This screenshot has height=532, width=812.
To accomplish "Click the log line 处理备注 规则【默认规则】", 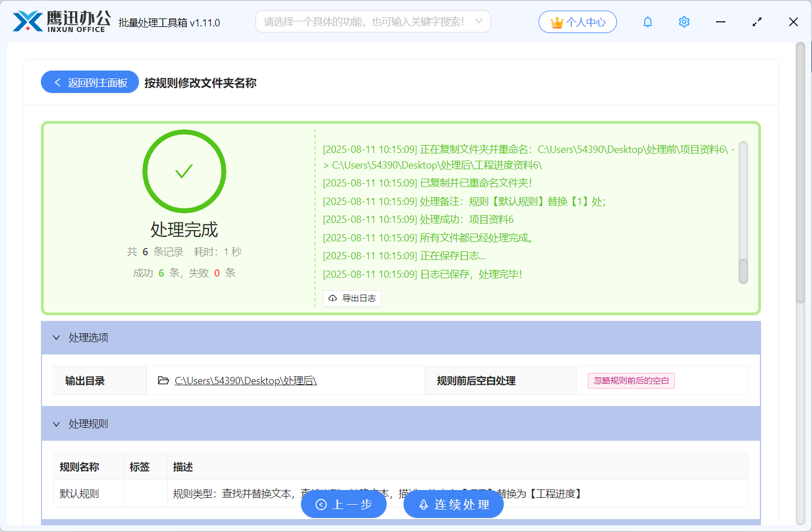I will [465, 202].
